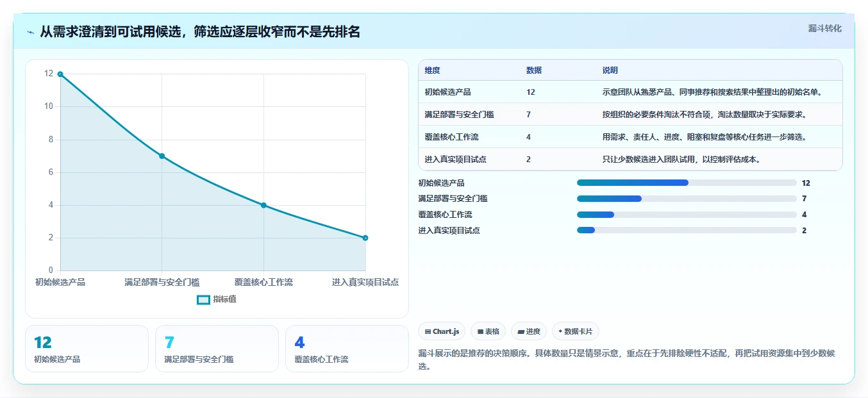Click progress list label 覆盖核心工作流

445,215
